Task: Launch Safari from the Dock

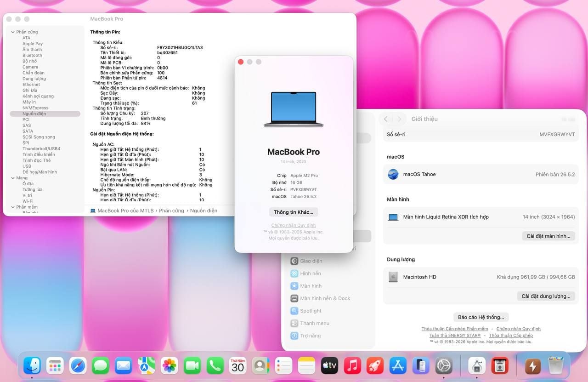Action: [78, 366]
